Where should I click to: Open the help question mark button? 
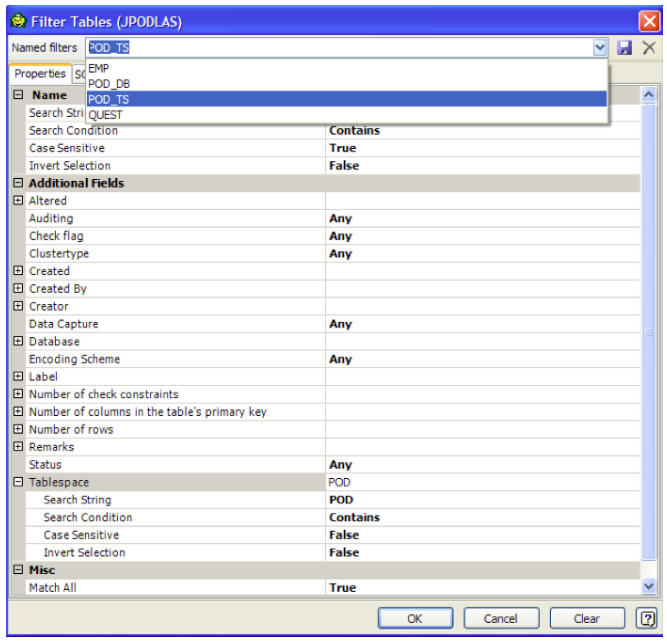647,618
